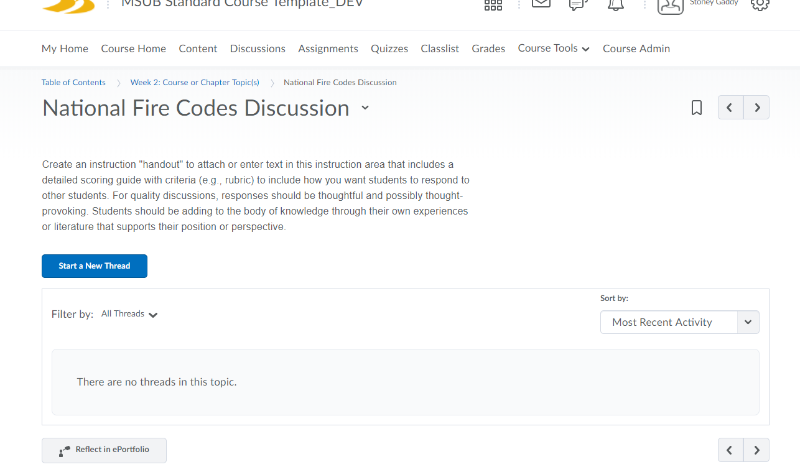Click the Stoney Gaddy user avatar
The height and width of the screenshot is (467, 800).
click(670, 5)
